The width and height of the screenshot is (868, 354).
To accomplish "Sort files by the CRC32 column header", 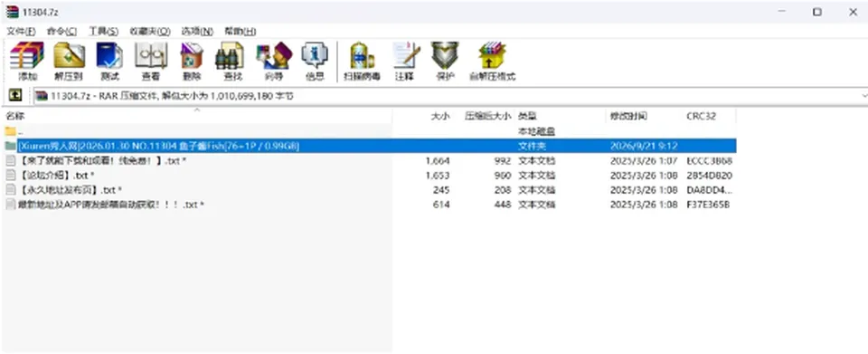I will tap(709, 116).
